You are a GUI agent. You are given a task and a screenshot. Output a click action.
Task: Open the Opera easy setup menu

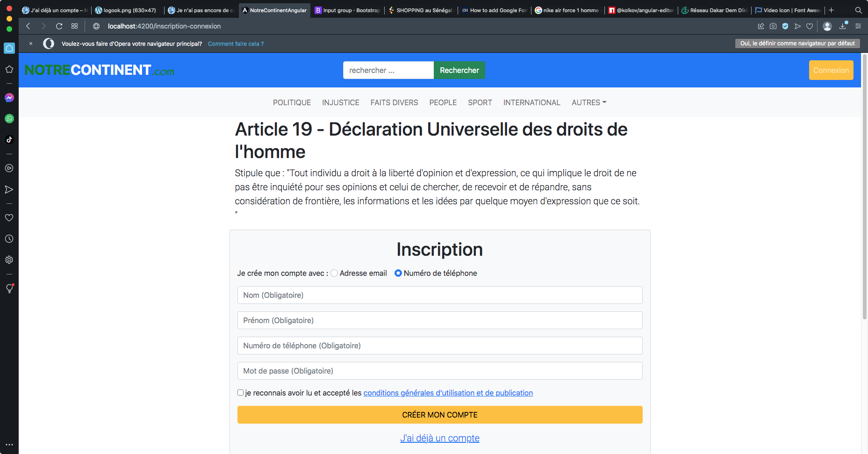858,26
